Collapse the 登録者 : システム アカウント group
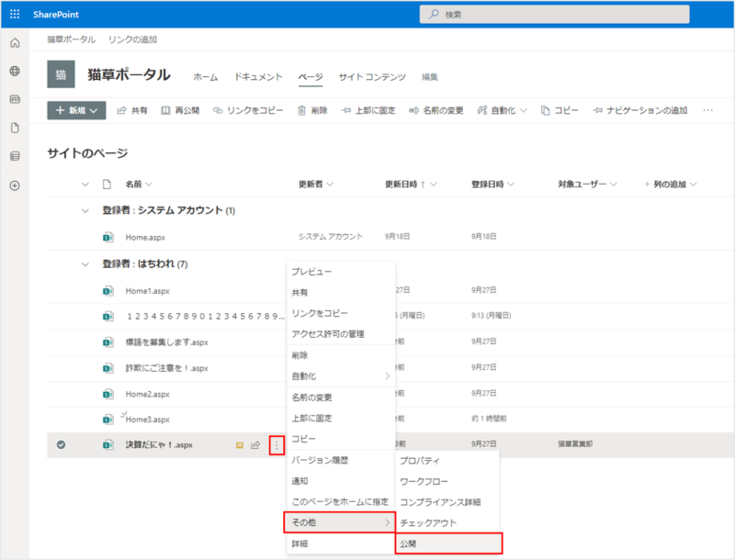Screen dimensions: 735x560 tap(85, 210)
